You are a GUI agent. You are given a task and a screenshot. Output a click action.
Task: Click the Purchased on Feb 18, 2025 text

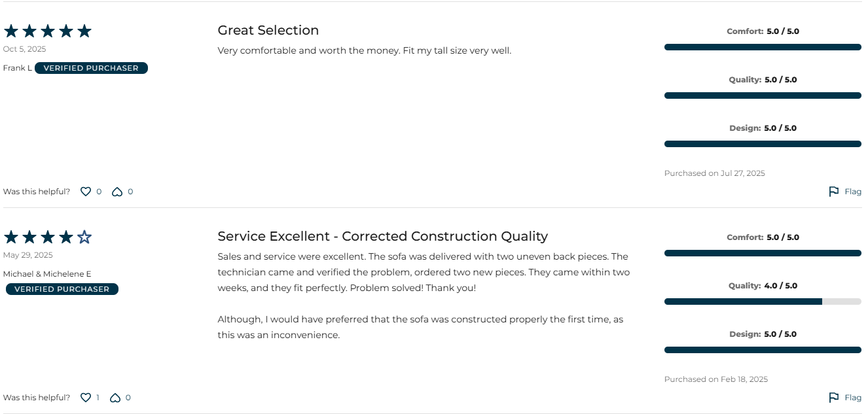(x=715, y=379)
